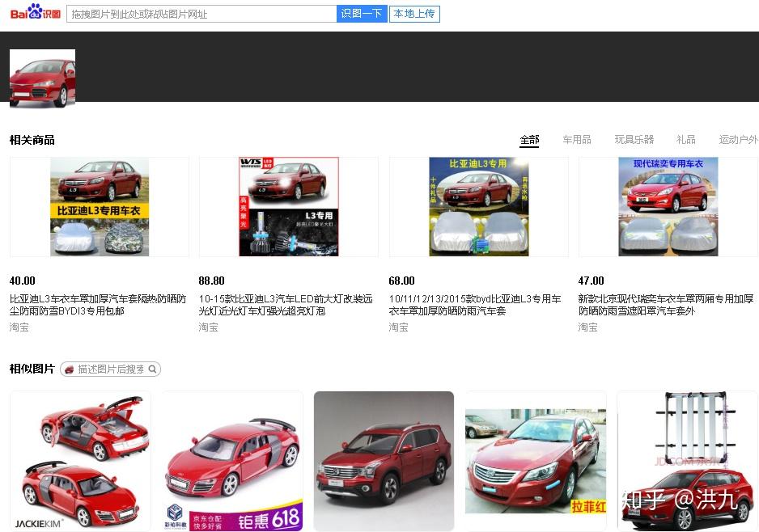Focus the 描述图片后搜索 input field
Image resolution: width=759 pixels, height=532 pixels.
111,369
